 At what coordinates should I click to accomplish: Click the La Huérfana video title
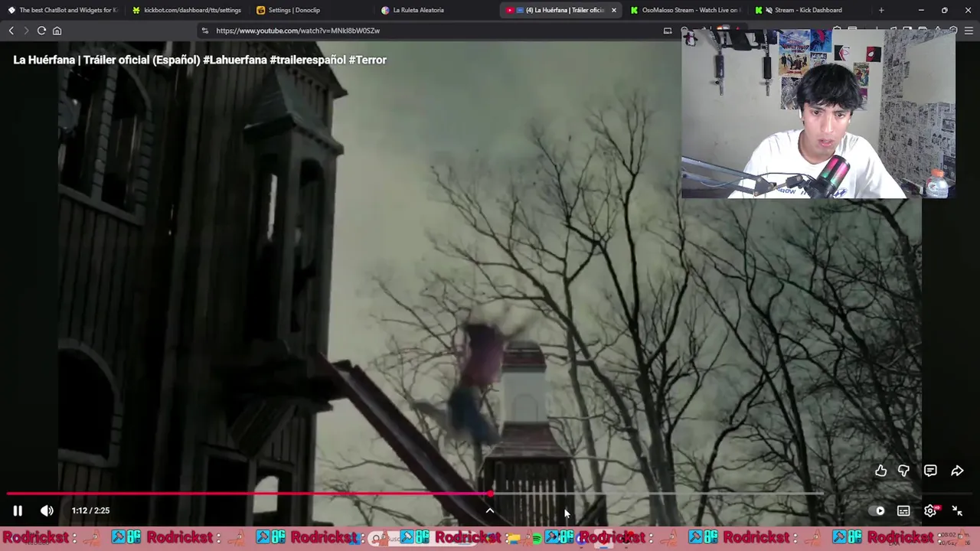pyautogui.click(x=200, y=60)
